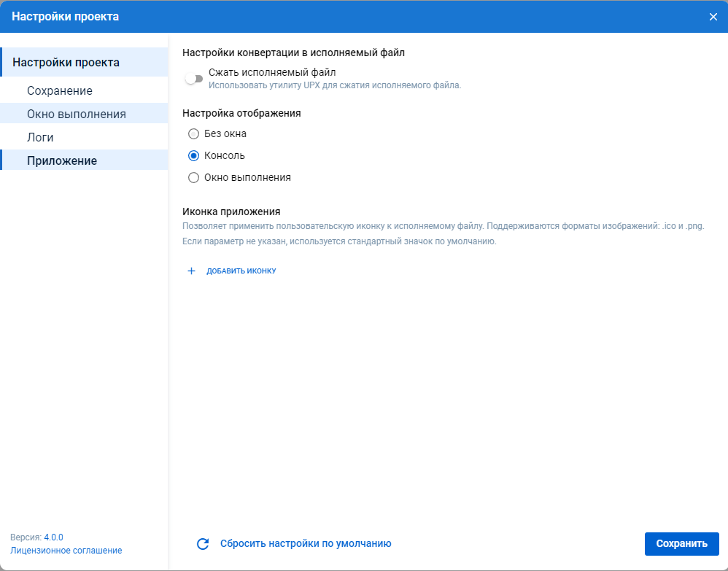The image size is (728, 571).
Task: Open 'Окно выполнения' in the sidebar
Action: click(84, 114)
